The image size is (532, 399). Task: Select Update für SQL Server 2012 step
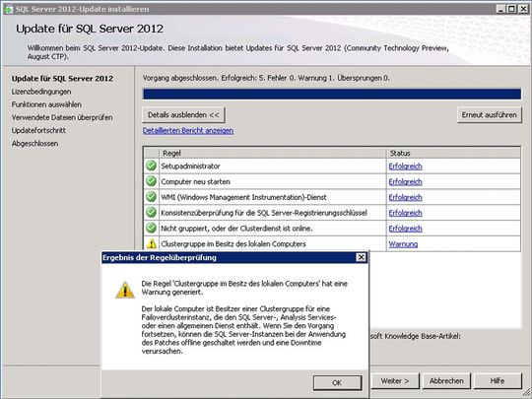pyautogui.click(x=62, y=79)
